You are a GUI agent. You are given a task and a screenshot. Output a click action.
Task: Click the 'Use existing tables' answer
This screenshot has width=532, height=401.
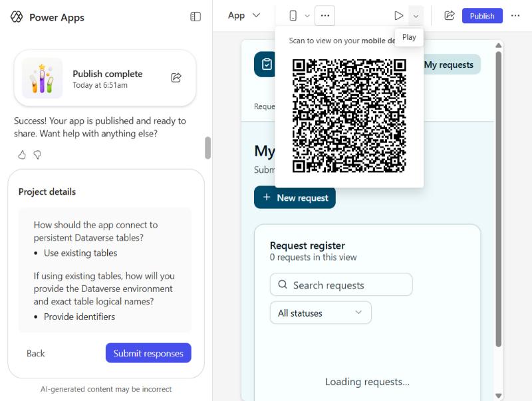click(80, 253)
